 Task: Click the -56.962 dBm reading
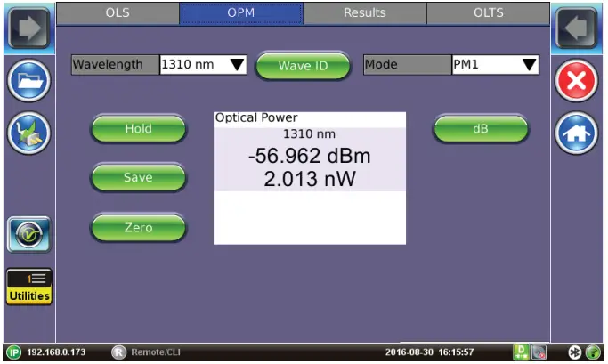[310, 156]
